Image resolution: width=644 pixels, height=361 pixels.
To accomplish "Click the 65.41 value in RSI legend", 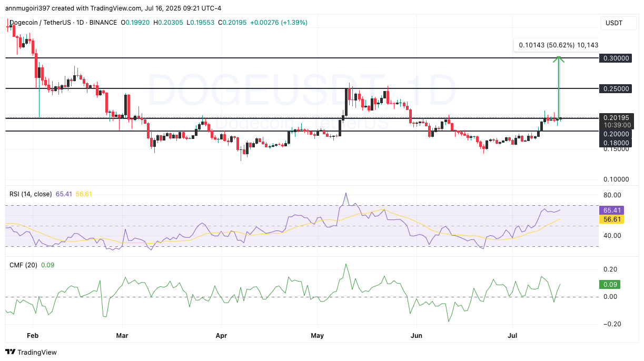I will [64, 194].
